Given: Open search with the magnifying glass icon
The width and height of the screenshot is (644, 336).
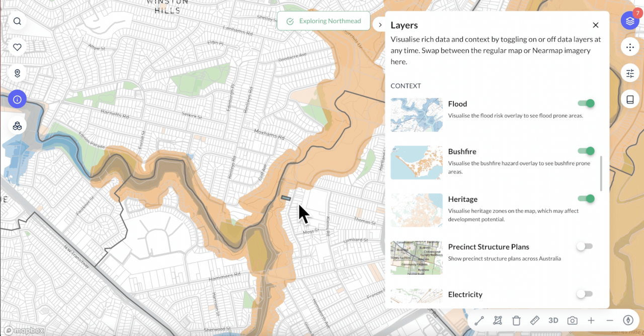Looking at the screenshot, I should (17, 21).
